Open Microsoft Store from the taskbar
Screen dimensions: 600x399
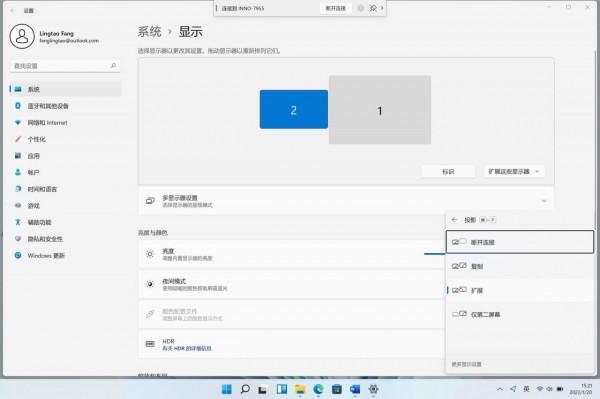pyautogui.click(x=337, y=389)
